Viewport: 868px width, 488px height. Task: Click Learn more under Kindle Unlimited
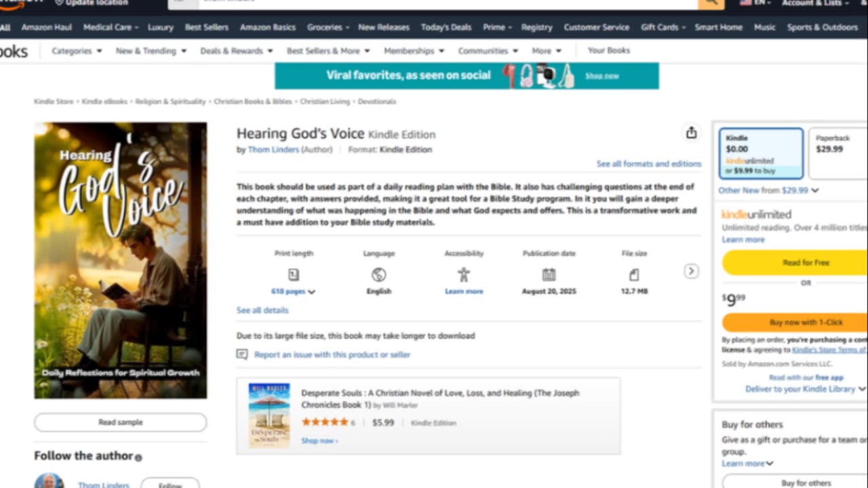click(743, 240)
